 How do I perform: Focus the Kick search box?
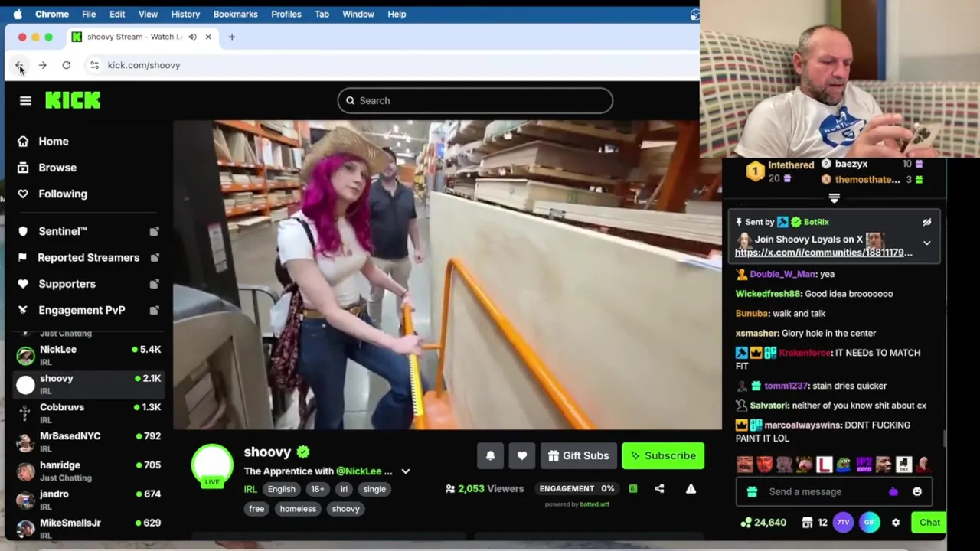[475, 100]
